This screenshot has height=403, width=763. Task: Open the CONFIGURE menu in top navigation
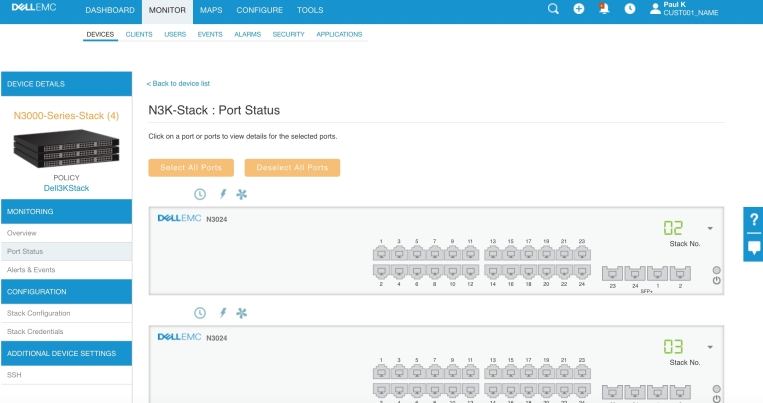pos(259,10)
